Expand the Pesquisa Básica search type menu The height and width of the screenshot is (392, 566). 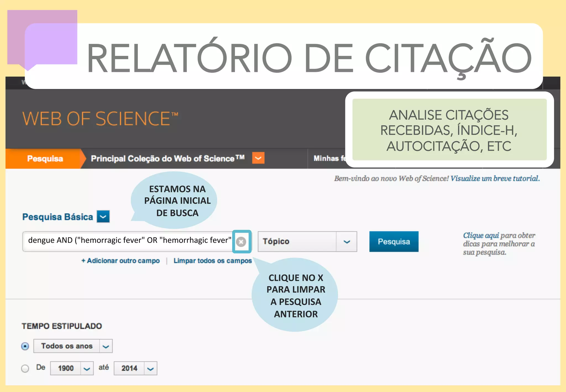click(103, 216)
